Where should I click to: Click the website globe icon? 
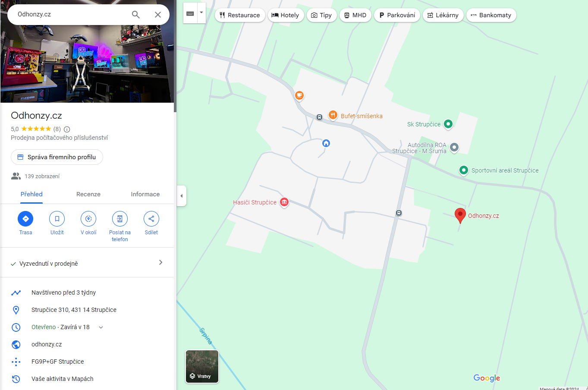[x=16, y=344]
